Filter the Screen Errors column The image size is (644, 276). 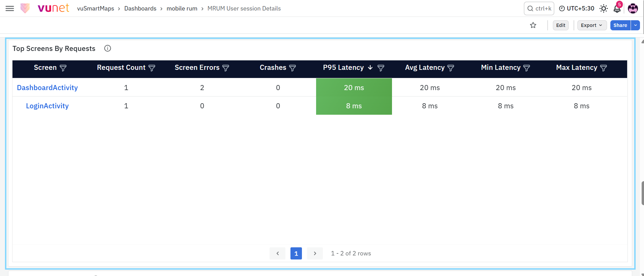[226, 68]
